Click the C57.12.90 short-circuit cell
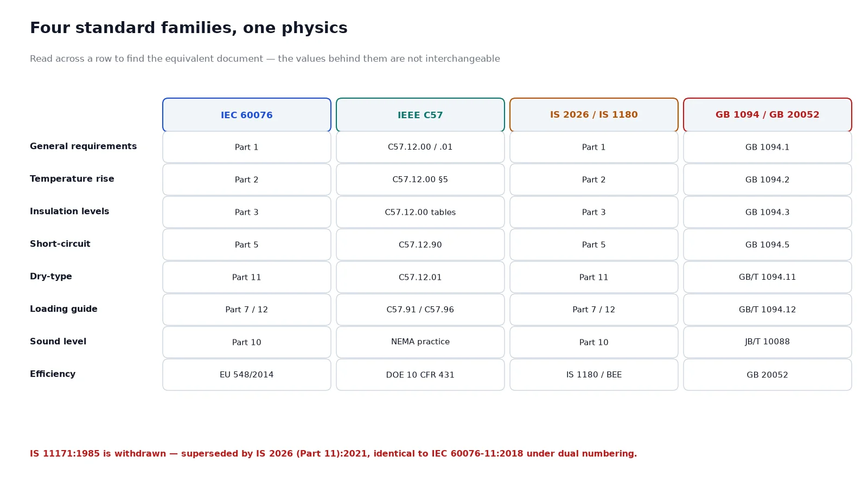This screenshot has width=868, height=488. pos(420,245)
